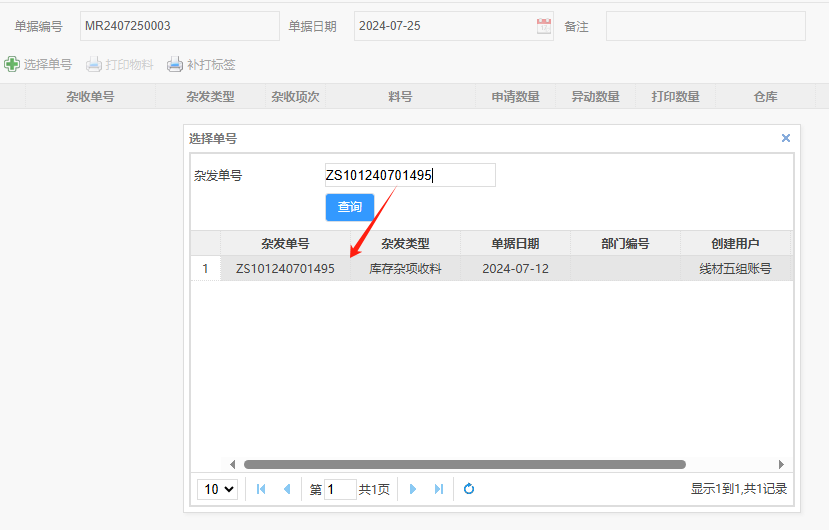
Task: Open the 单据日期 calendar picker
Action: tap(544, 26)
